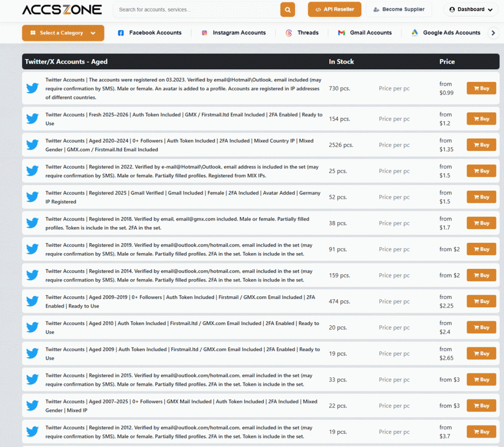Image resolution: width=504 pixels, height=447 pixels.
Task: Open the API Reseller page
Action: click(335, 9)
